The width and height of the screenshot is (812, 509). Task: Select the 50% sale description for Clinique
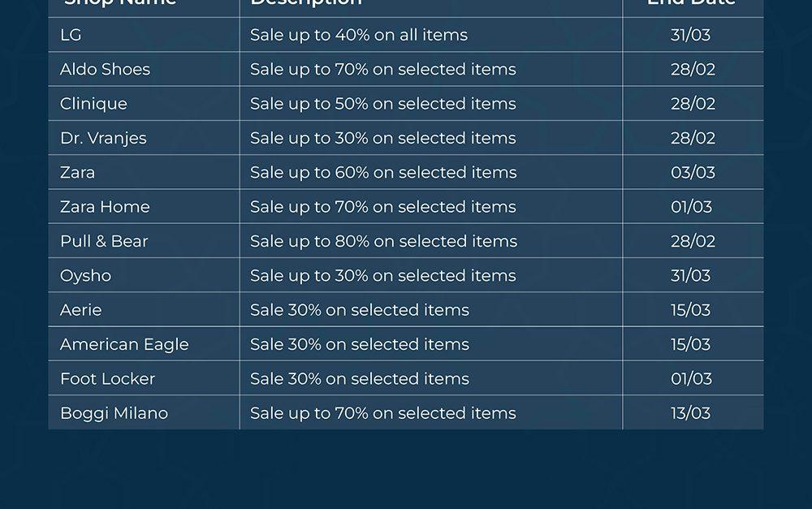click(x=383, y=104)
